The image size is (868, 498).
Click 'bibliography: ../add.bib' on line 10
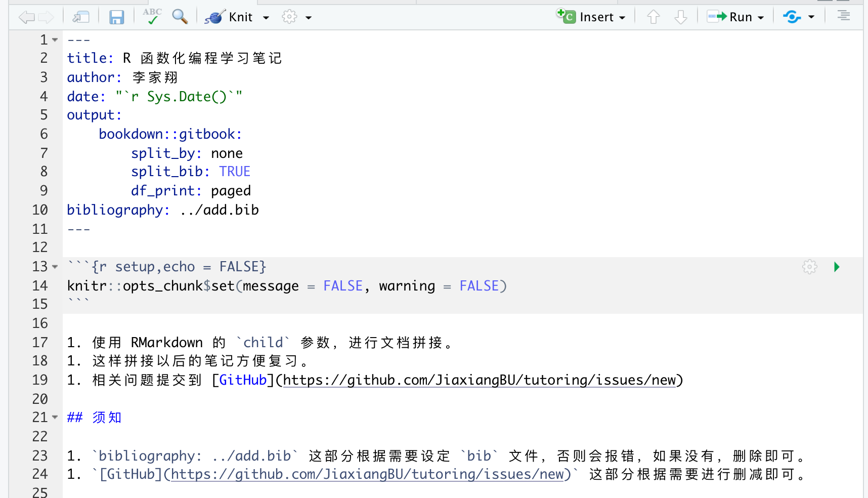coord(163,210)
